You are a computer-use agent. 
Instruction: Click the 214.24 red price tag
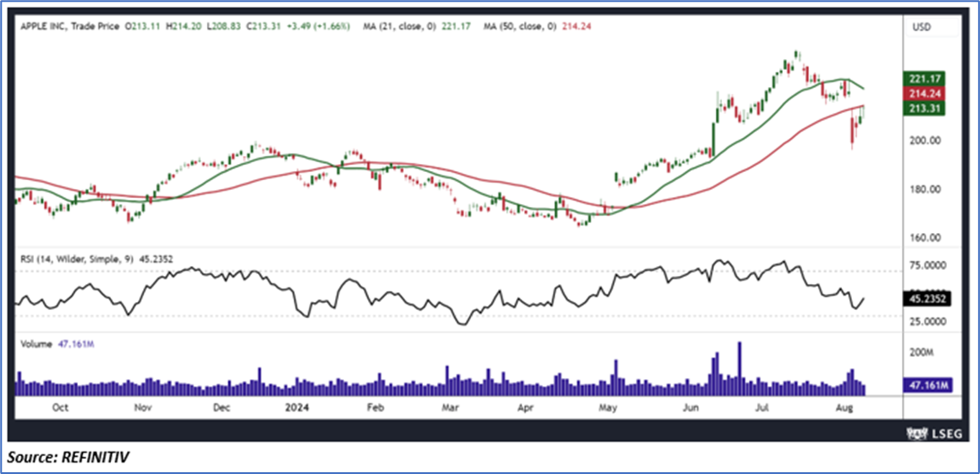pos(924,94)
